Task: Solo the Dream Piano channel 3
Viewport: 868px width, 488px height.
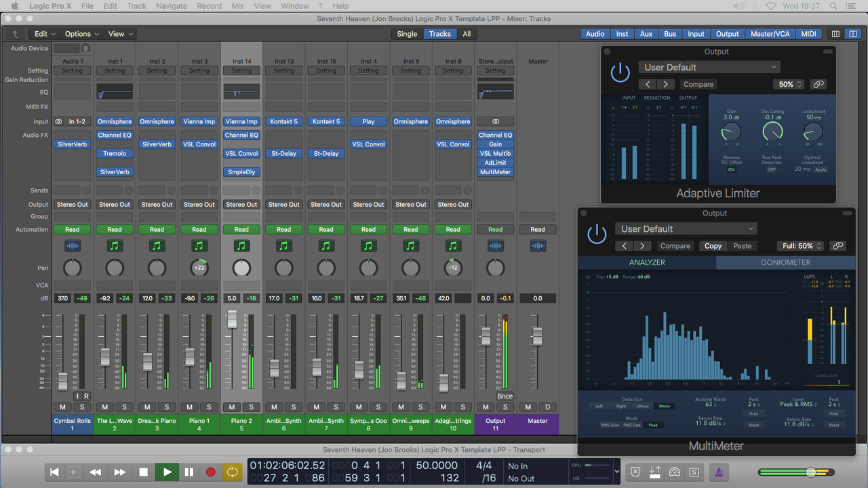Action: tap(167, 407)
